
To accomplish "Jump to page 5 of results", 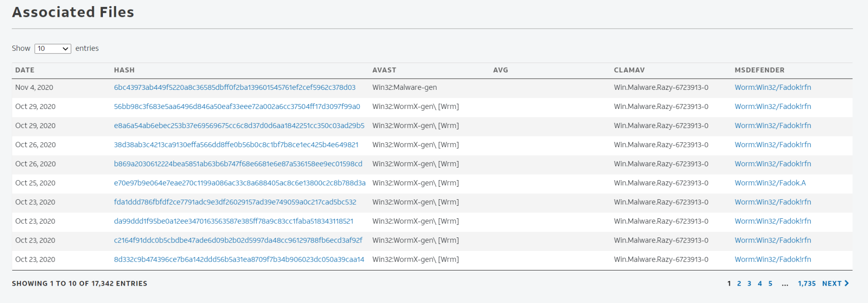I will pyautogui.click(x=770, y=283).
